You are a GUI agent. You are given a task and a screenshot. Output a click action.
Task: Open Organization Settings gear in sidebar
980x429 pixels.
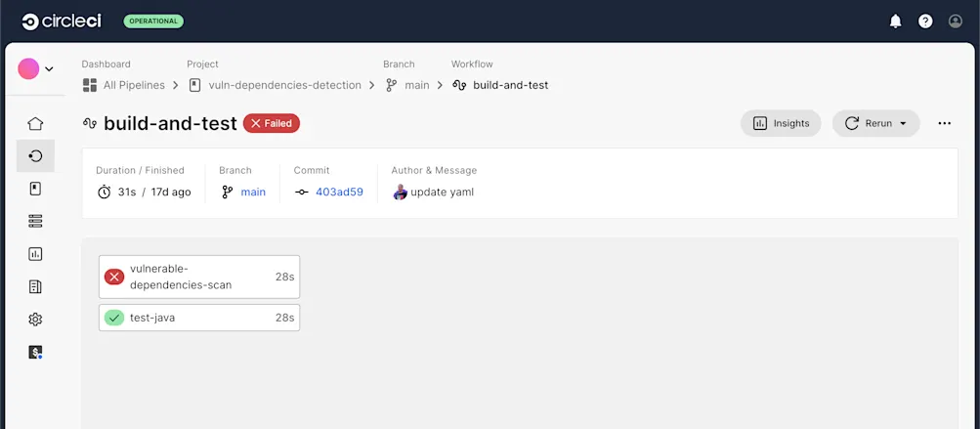tap(35, 320)
